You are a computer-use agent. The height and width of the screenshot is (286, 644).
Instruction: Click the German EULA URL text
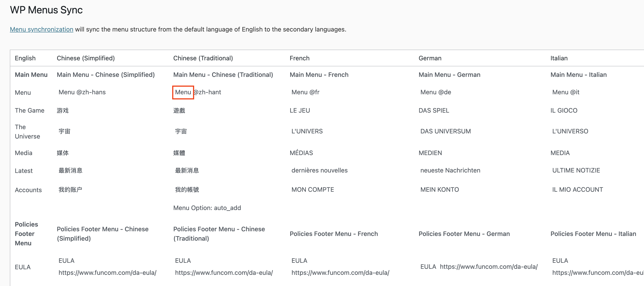point(489,267)
